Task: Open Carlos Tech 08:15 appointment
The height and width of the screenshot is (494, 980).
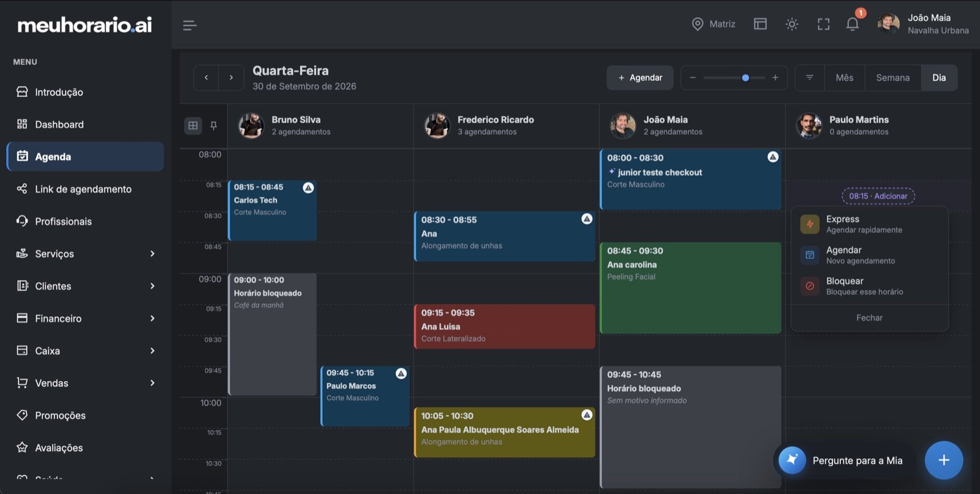Action: 272,210
